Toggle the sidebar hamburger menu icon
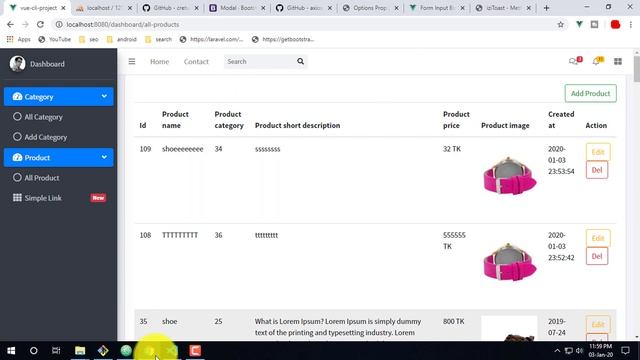This screenshot has width=640, height=360. click(132, 62)
